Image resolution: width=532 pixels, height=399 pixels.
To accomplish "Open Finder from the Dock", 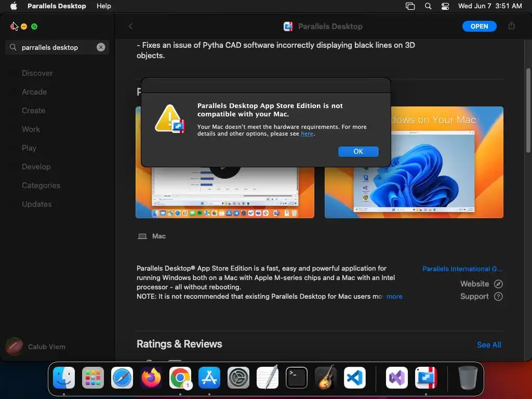I will 64,378.
